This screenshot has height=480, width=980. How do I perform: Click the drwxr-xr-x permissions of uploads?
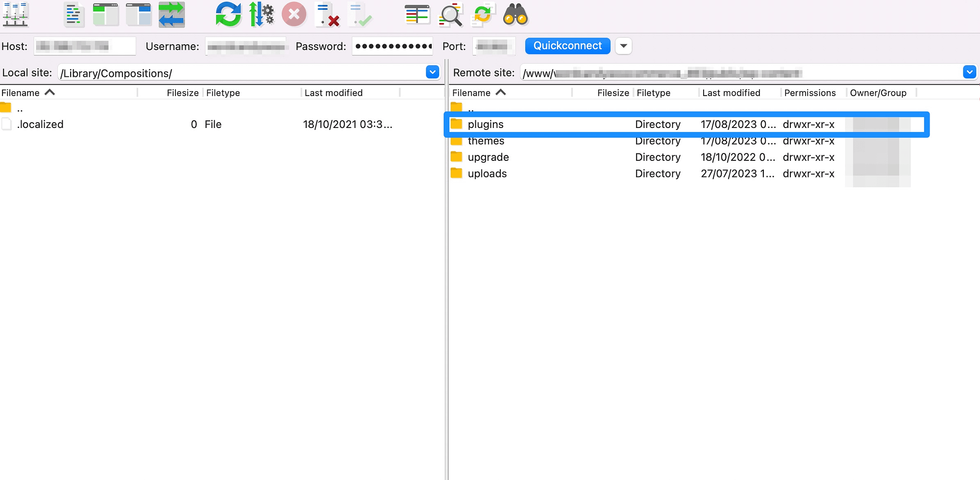[808, 174]
